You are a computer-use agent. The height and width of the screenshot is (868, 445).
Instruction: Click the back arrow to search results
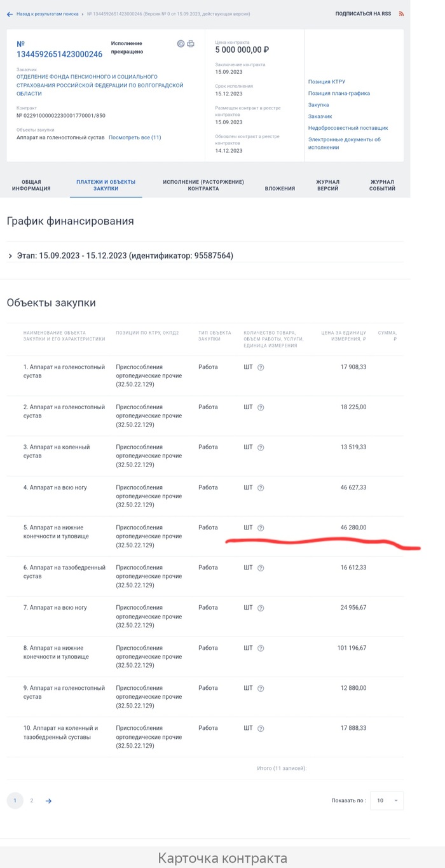tap(10, 14)
